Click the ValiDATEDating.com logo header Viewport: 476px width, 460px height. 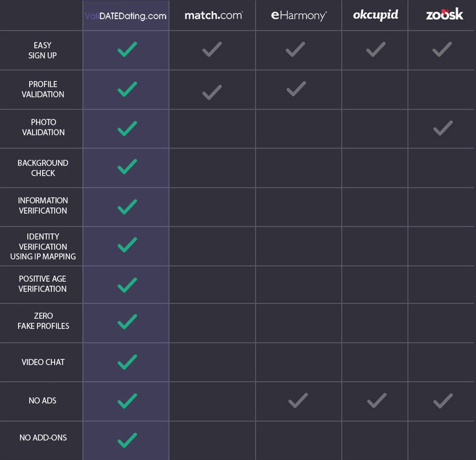click(x=125, y=16)
